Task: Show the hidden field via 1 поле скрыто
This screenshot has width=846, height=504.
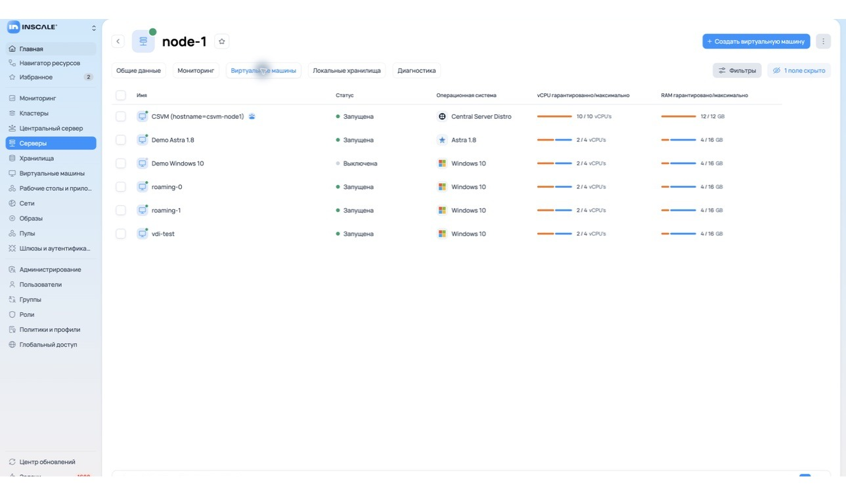Action: click(799, 70)
